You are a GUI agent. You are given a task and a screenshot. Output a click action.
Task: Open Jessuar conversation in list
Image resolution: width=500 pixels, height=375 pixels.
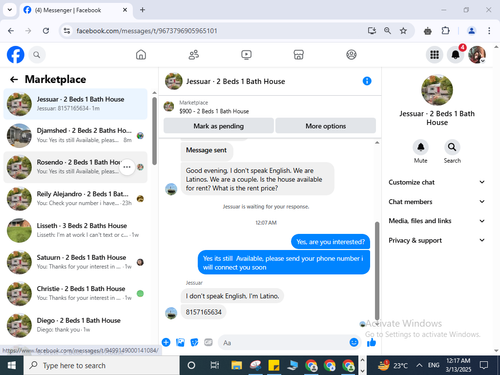(75, 104)
